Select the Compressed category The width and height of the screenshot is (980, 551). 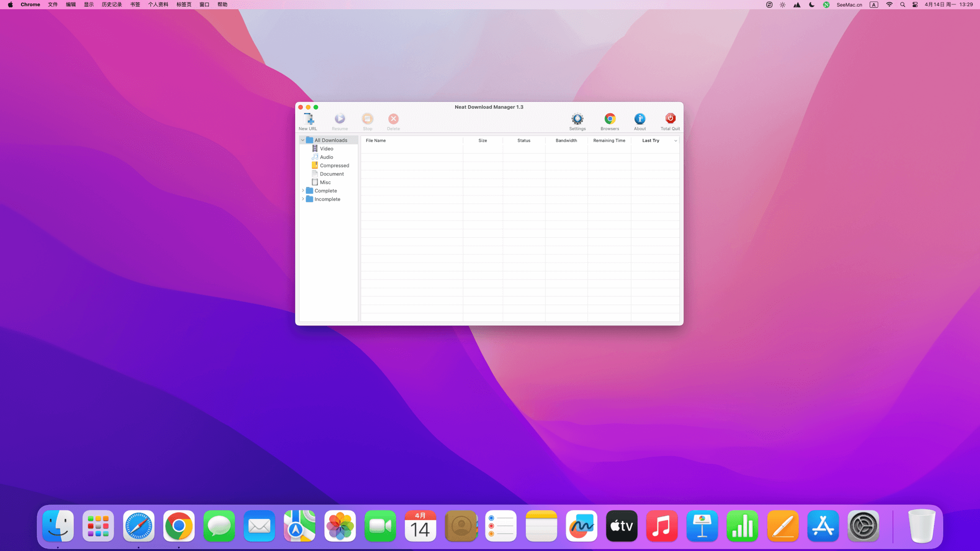click(334, 165)
